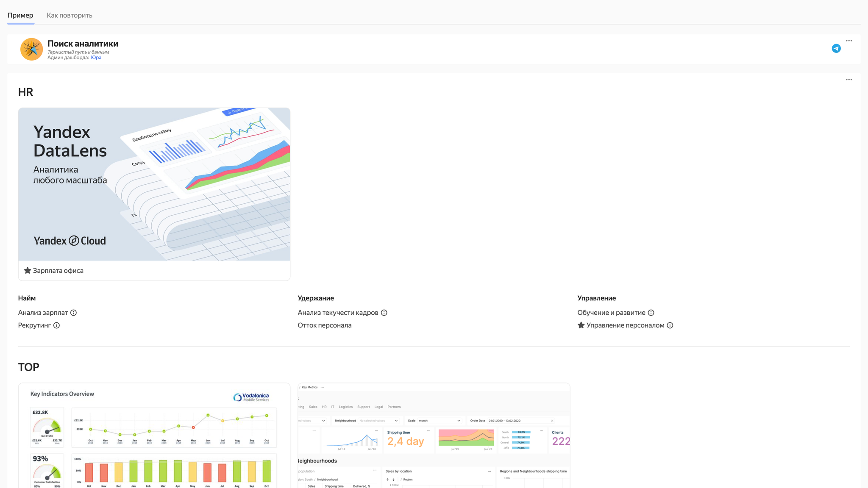Click the HR section heading

[x=25, y=92]
